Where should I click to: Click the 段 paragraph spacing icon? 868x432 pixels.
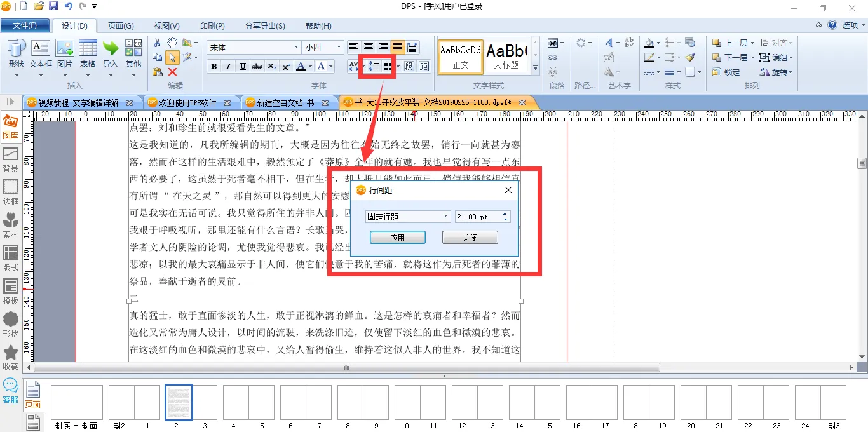(409, 66)
